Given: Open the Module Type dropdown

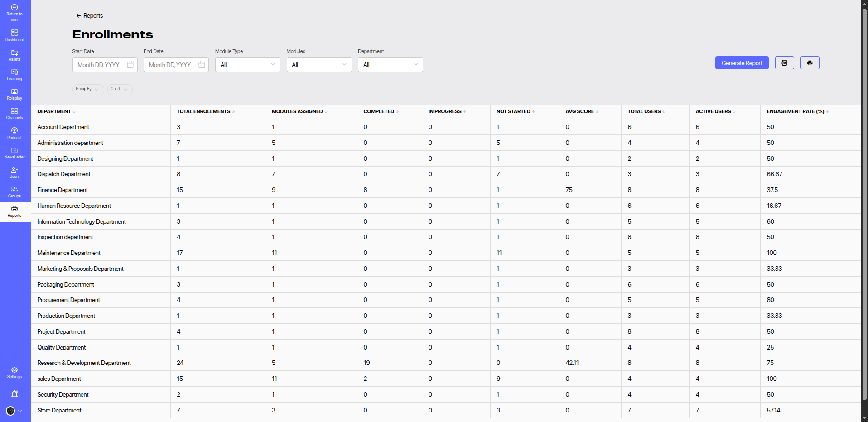Looking at the screenshot, I should pos(247,64).
